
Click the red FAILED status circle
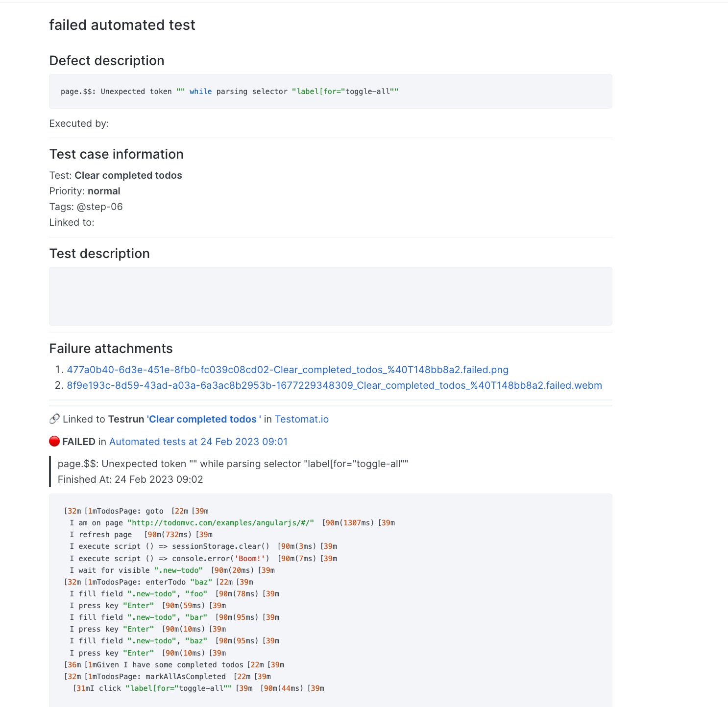click(54, 442)
